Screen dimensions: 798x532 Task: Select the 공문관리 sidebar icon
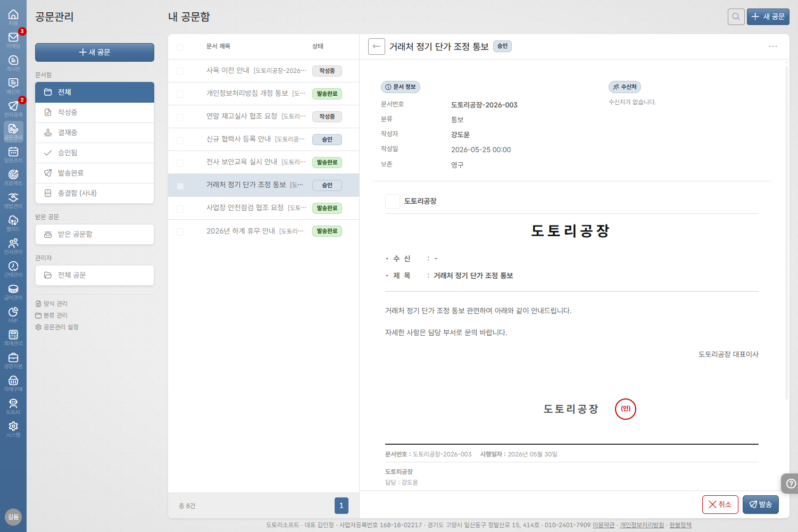pos(13,131)
